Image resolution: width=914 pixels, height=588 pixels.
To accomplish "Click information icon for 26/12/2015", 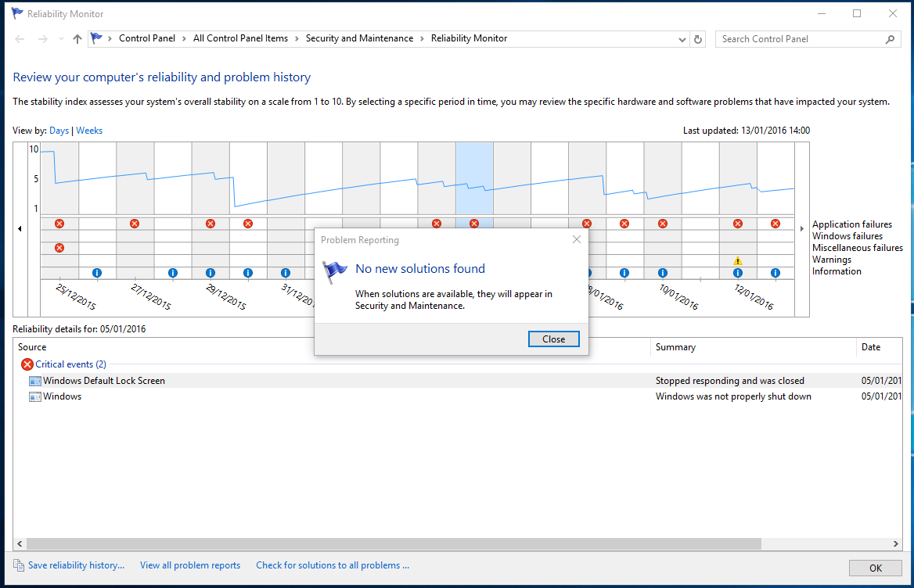I will tap(97, 272).
